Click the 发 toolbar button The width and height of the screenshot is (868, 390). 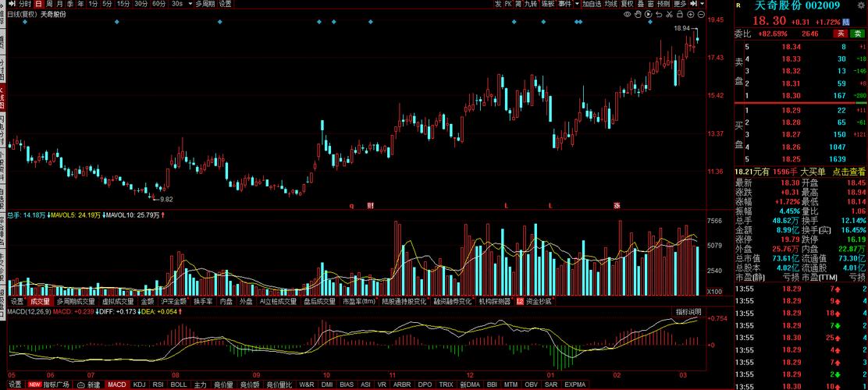pyautogui.click(x=498, y=4)
